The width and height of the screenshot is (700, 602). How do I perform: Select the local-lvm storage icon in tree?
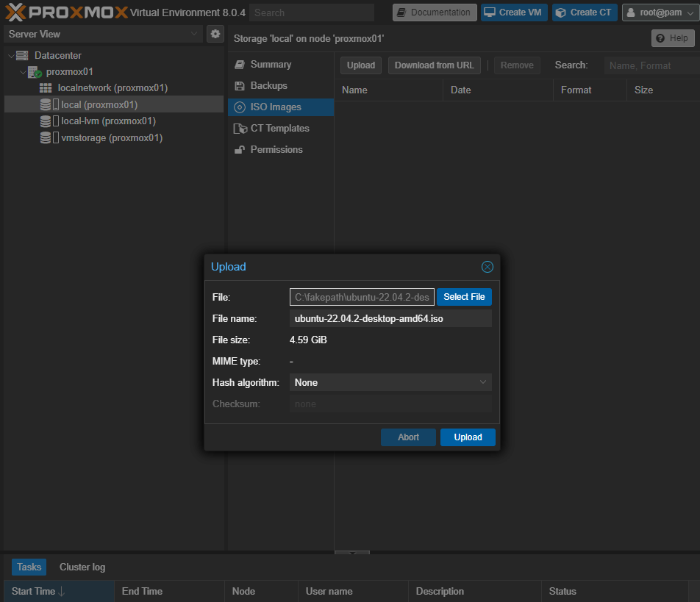[46, 121]
